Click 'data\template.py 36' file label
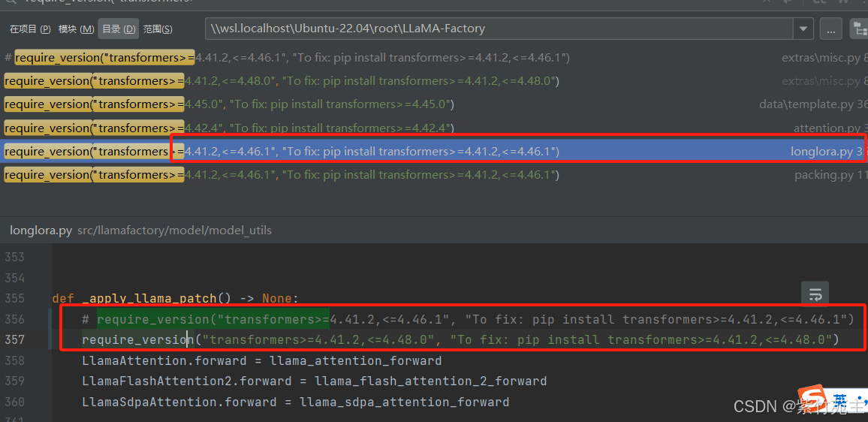 (x=813, y=104)
